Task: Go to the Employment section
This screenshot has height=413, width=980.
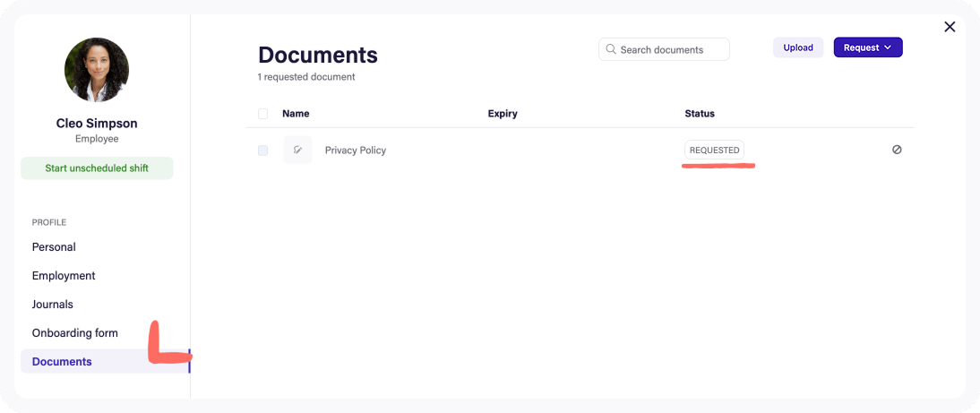Action: point(64,276)
